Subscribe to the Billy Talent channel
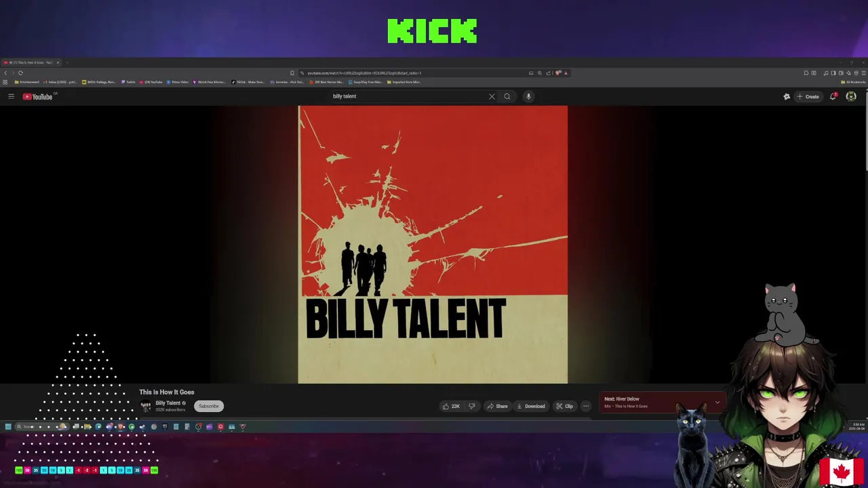The width and height of the screenshot is (868, 488). coord(209,406)
